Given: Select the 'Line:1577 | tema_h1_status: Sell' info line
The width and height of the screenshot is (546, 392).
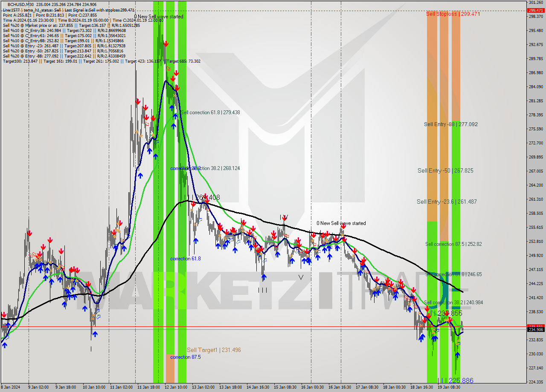Looking at the screenshot, I should pos(69,10).
